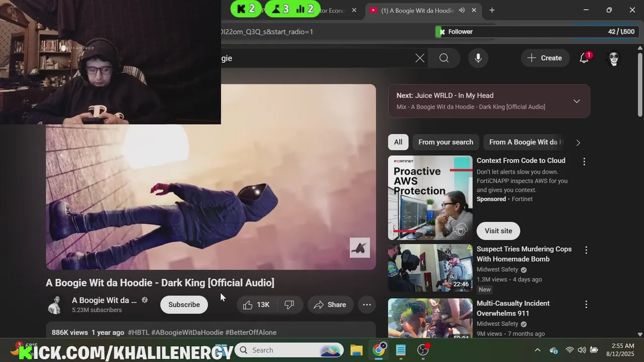Dislike the Dark King video
Viewport: 644px width, 362px height.
click(289, 305)
